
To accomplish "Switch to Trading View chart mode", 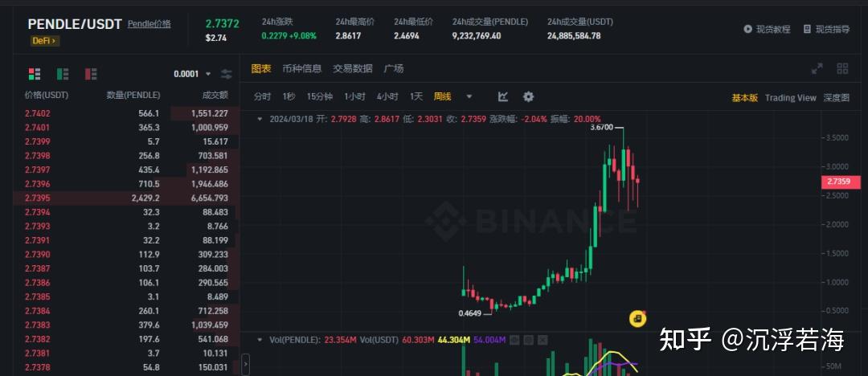I will [x=791, y=97].
